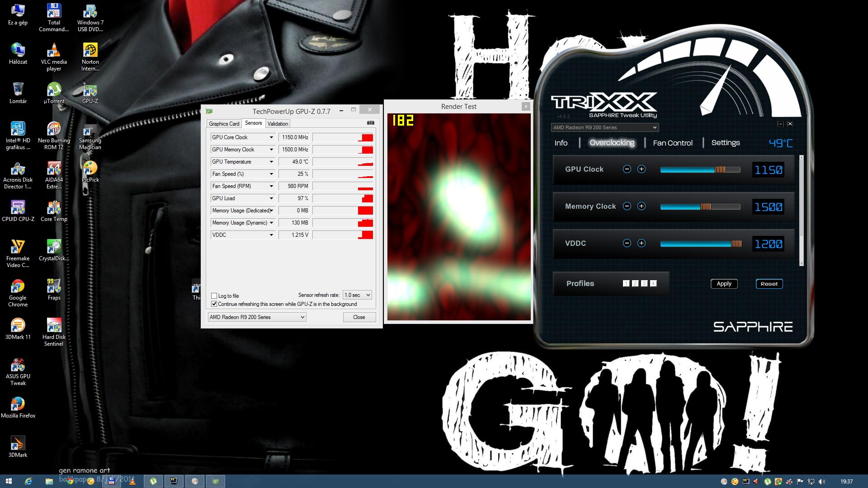Click the GPU-Z Close button
Screen dimensions: 868x488
point(359,317)
